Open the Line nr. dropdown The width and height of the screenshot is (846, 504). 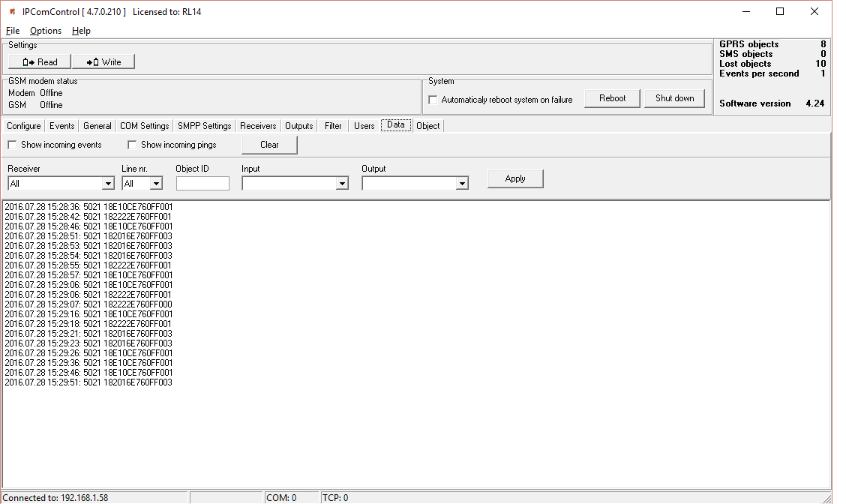pyautogui.click(x=156, y=184)
